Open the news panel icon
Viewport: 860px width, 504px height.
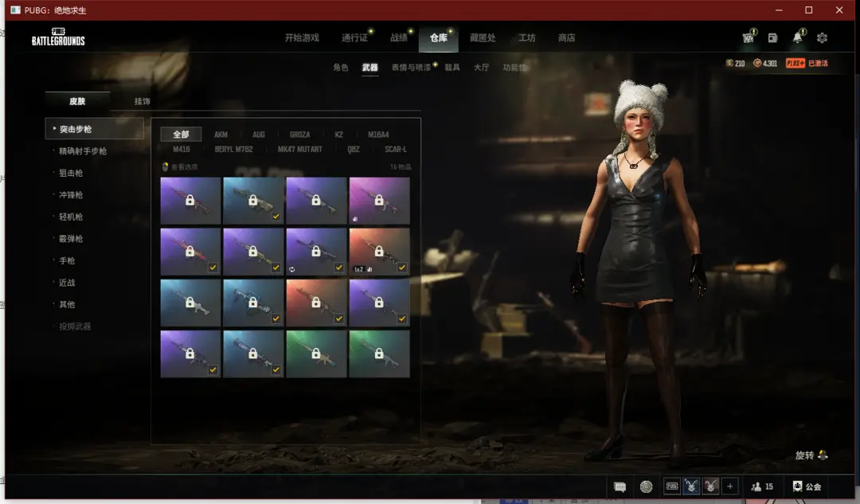[x=772, y=38]
